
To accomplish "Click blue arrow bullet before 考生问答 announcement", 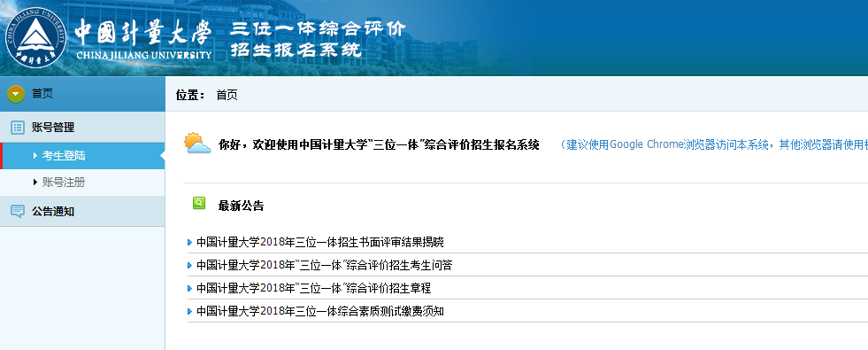I will pyautogui.click(x=190, y=266).
